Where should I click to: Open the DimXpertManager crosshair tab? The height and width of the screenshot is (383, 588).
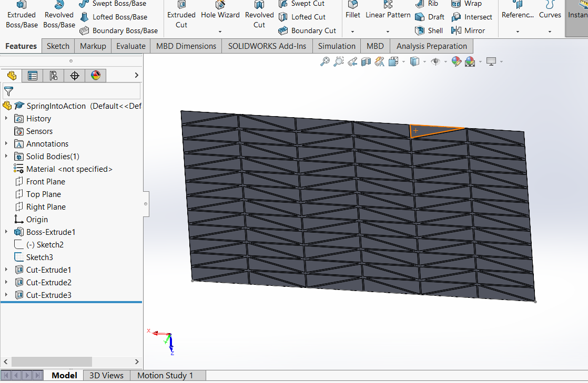click(75, 76)
